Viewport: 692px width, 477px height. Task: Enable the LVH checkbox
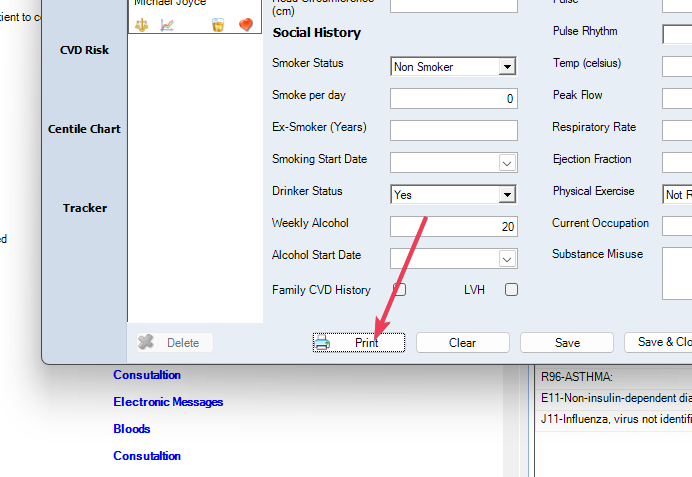(x=511, y=290)
